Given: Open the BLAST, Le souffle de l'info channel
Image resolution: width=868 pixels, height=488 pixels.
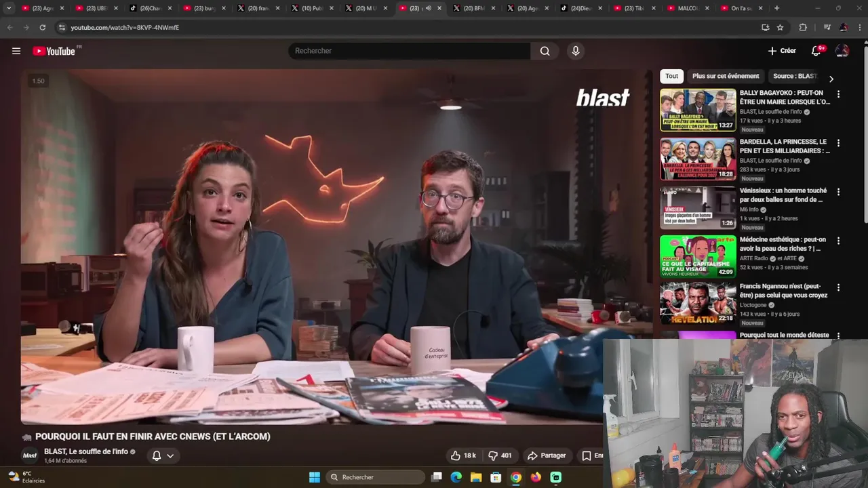Looking at the screenshot, I should [85, 451].
